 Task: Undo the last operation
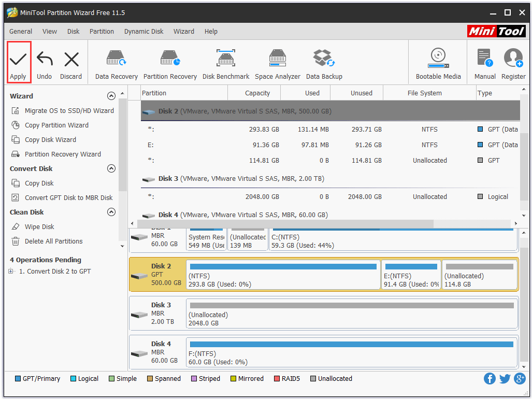coord(44,62)
